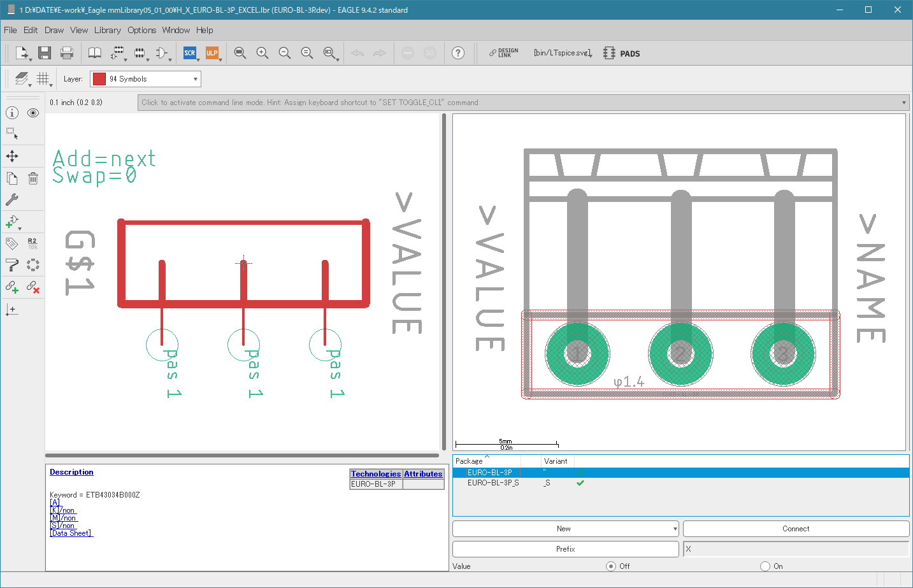Click the Info tool icon
The height and width of the screenshot is (588, 913).
(x=12, y=113)
